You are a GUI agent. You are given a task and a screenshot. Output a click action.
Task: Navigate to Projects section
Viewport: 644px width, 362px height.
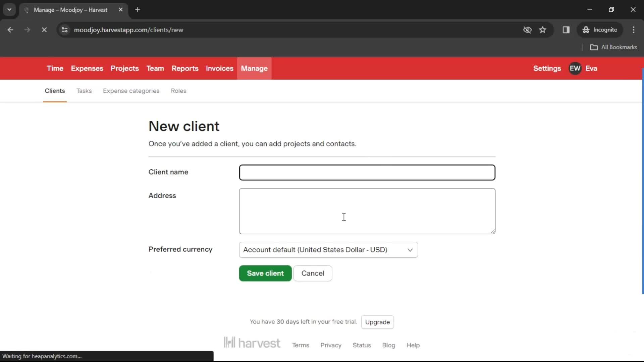click(x=125, y=68)
